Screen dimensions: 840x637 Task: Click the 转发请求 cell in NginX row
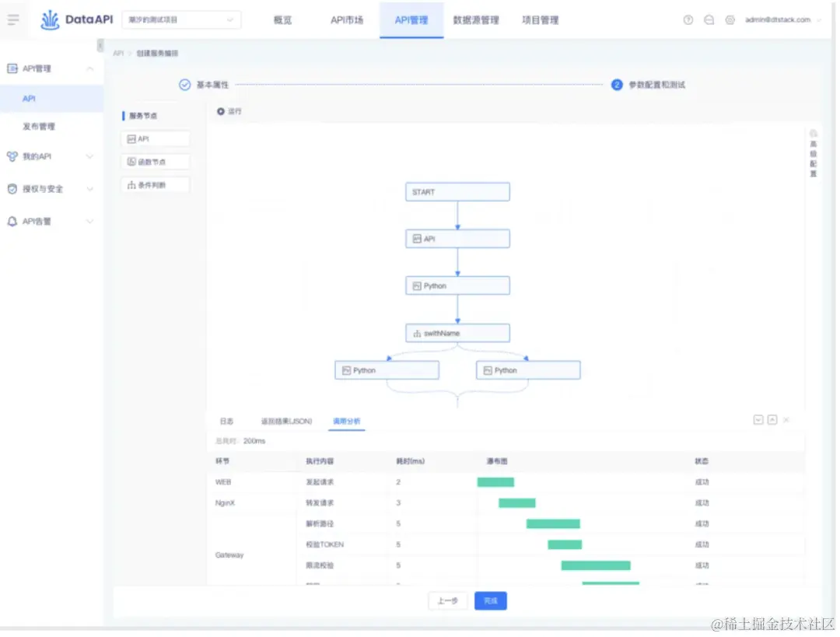(320, 503)
